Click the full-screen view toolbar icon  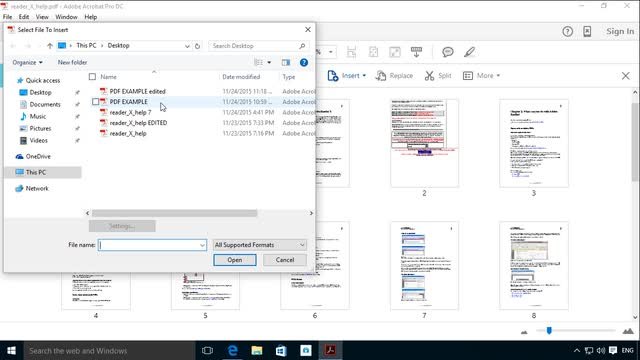395,52
